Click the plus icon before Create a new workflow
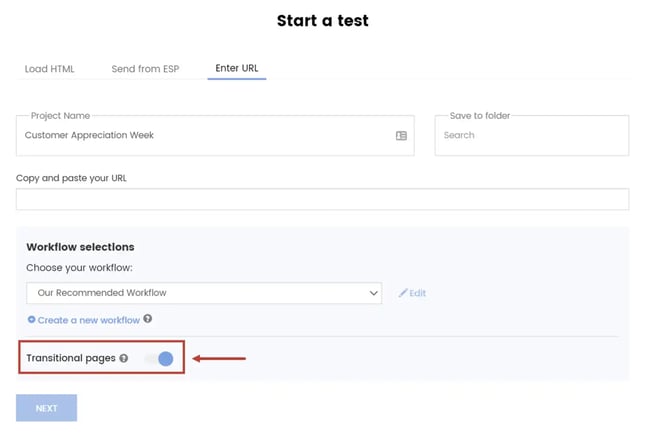650x444 pixels. [x=31, y=320]
